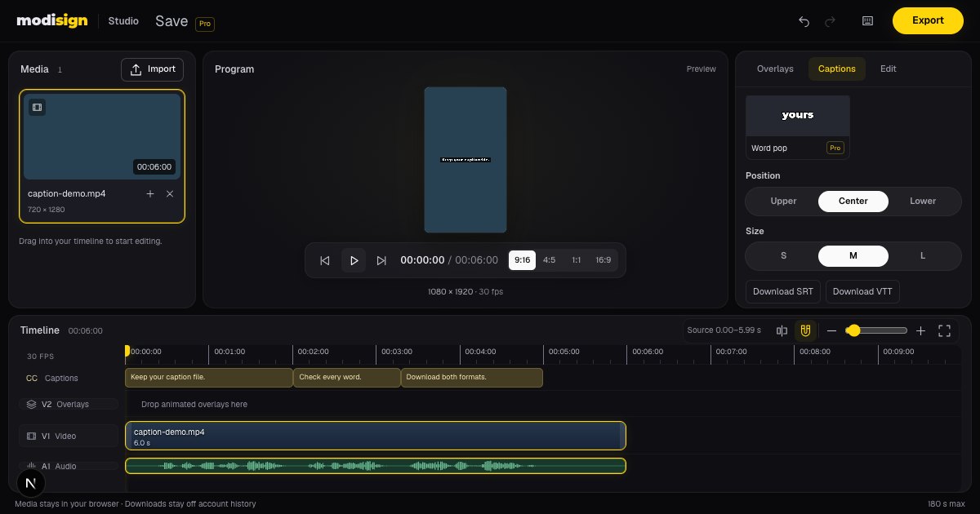The width and height of the screenshot is (980, 514).
Task: Click the CC Captions track label
Action: coord(52,378)
